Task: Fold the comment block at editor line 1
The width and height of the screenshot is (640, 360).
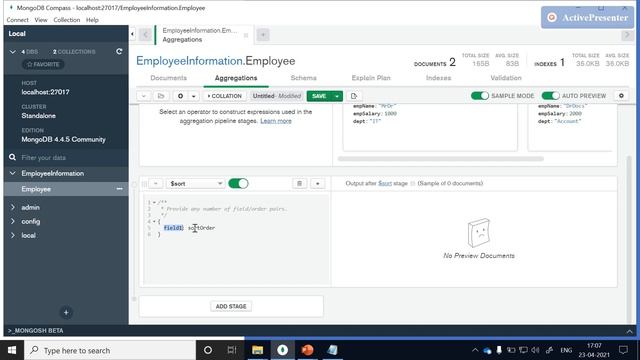Action: [154, 202]
